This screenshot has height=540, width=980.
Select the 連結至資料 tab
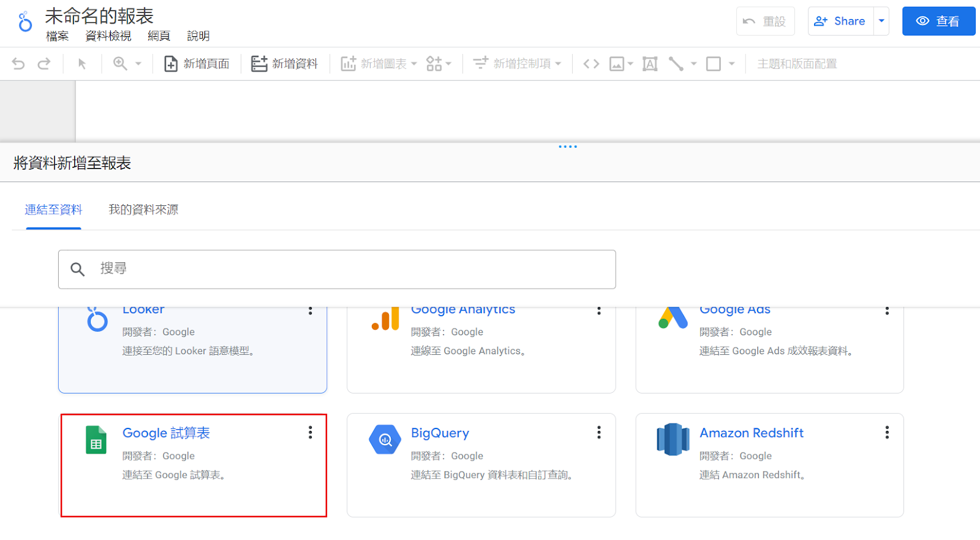[53, 210]
